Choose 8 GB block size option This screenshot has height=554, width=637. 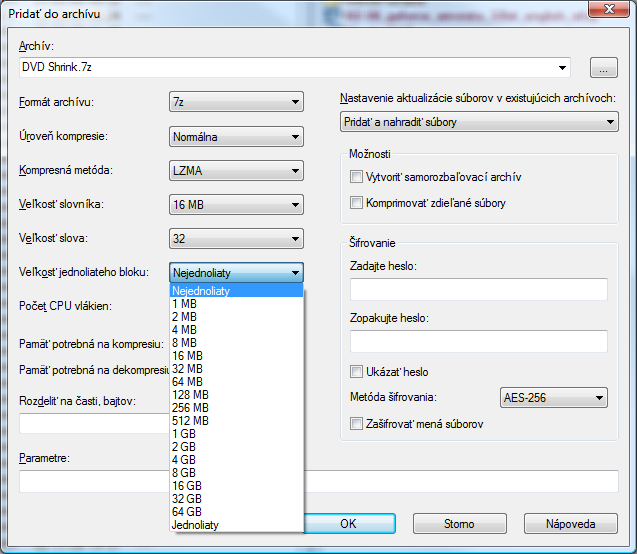coord(236,473)
